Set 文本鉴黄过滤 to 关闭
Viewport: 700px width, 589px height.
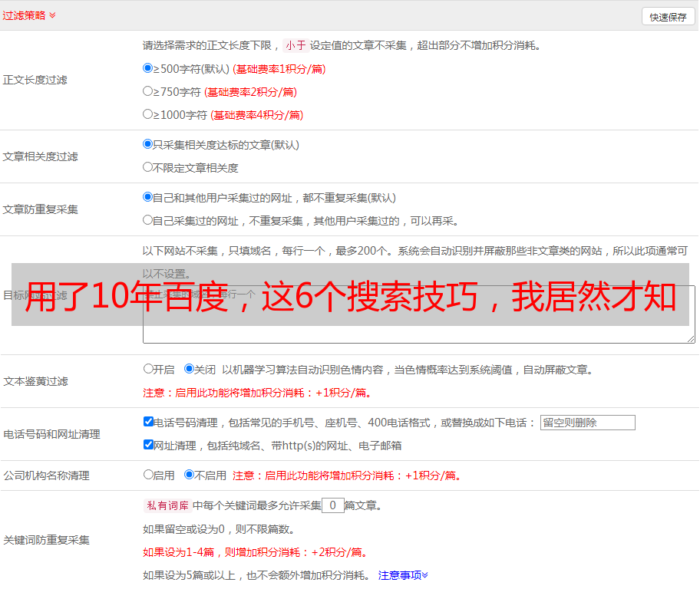click(x=189, y=369)
